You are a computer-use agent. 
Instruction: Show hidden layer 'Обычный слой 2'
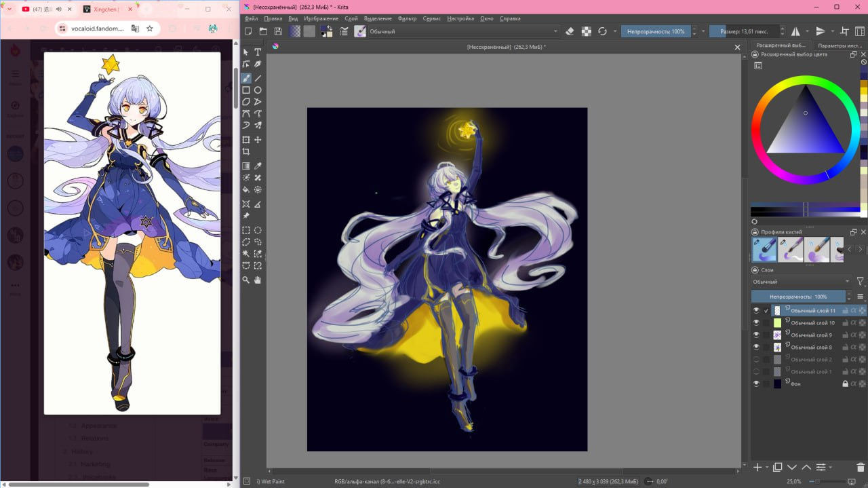pyautogui.click(x=756, y=360)
